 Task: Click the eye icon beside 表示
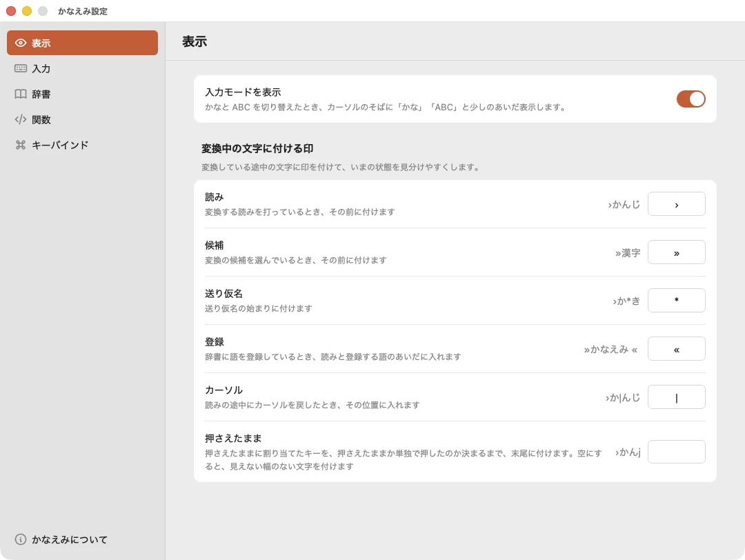coord(21,43)
